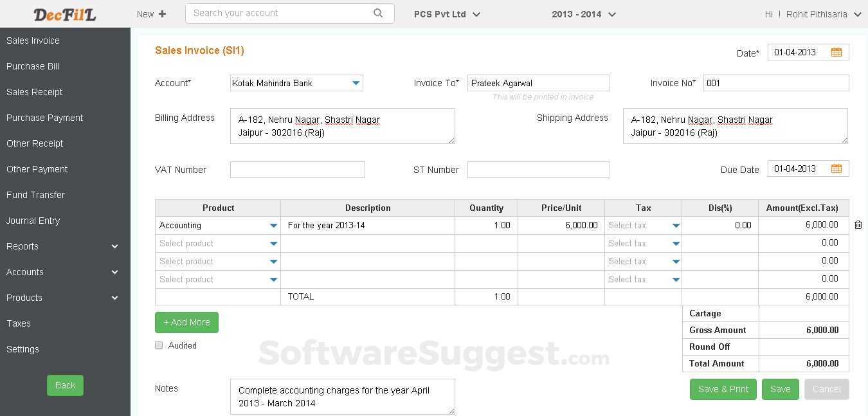Go to Journal Entry in sidebar
The width and height of the screenshot is (868, 416).
pyautogui.click(x=33, y=221)
